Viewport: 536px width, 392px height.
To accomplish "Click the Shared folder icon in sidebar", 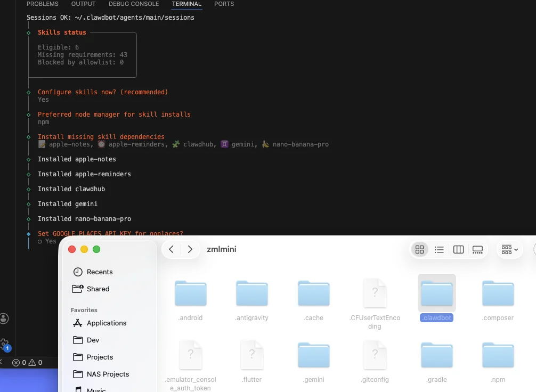I will 78,289.
